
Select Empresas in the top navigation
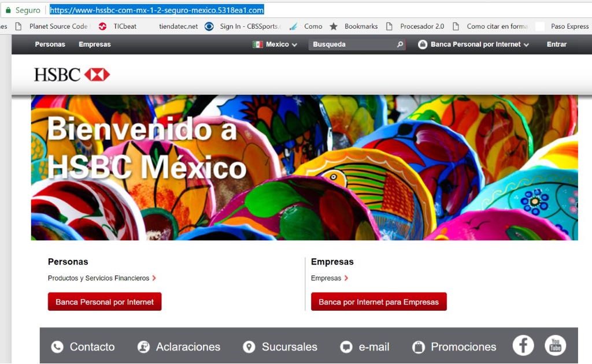[94, 44]
